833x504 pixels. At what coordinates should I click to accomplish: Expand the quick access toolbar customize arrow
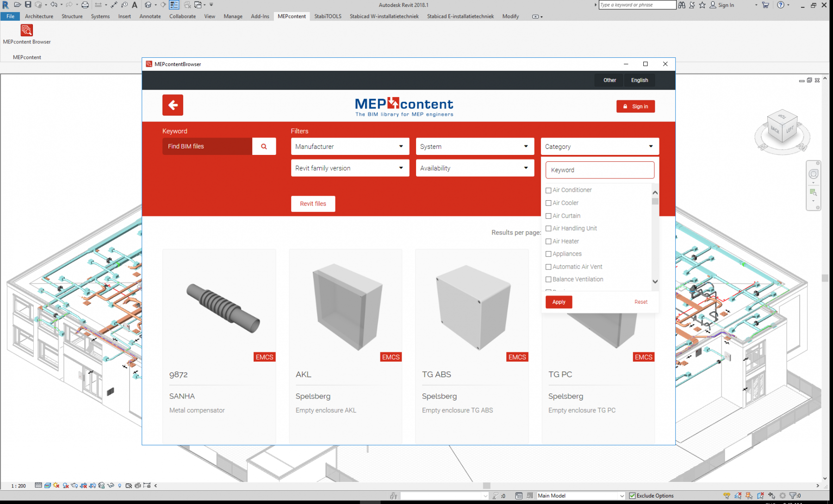pyautogui.click(x=211, y=5)
